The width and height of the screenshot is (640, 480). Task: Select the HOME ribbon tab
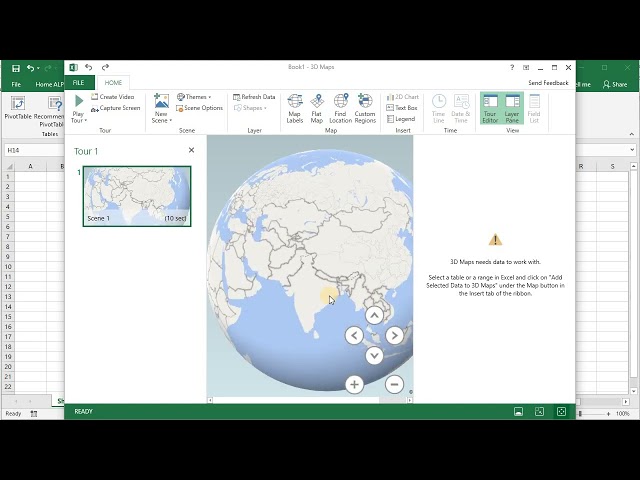pos(113,82)
